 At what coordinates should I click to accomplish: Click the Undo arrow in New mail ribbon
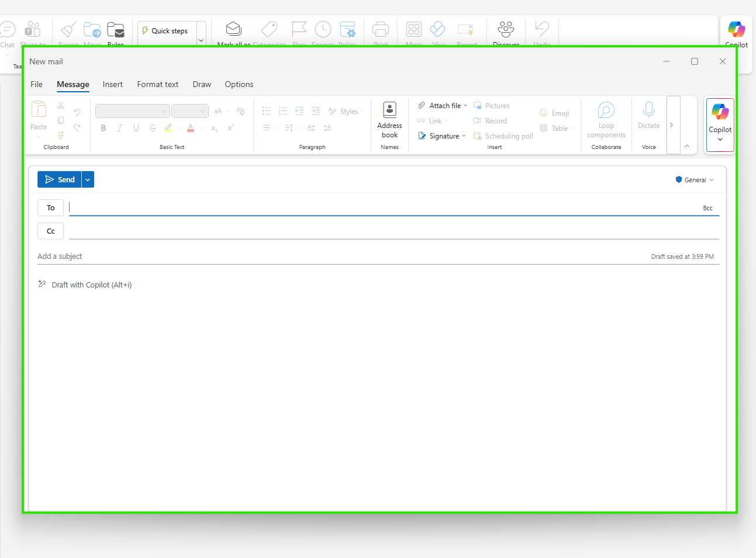click(x=77, y=112)
